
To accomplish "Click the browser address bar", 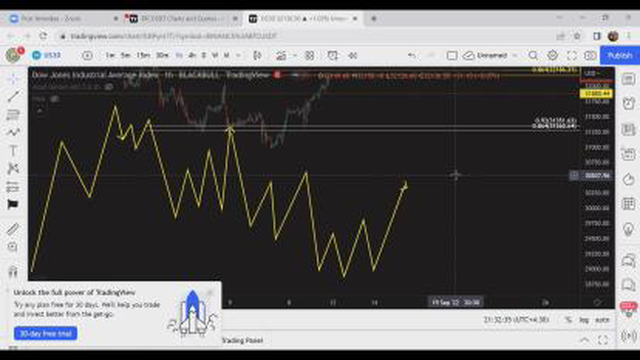I will [x=306, y=36].
